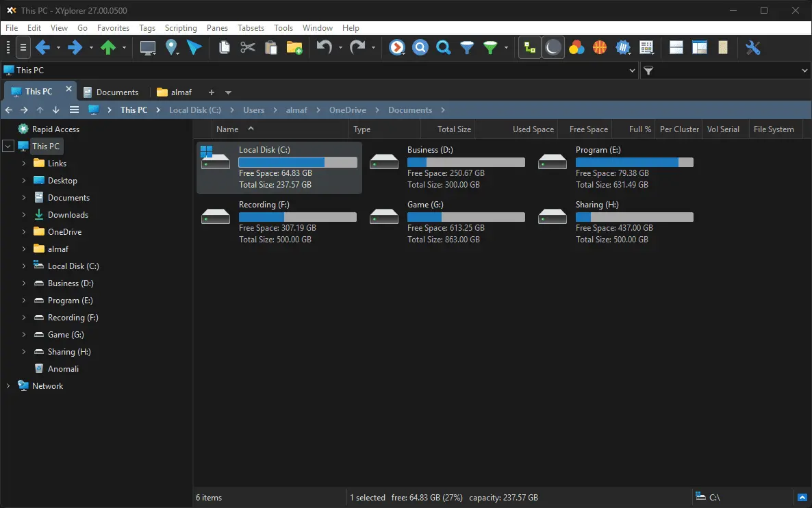Click the hamburger menu icon in toolbar
The height and width of the screenshot is (508, 812).
23,48
